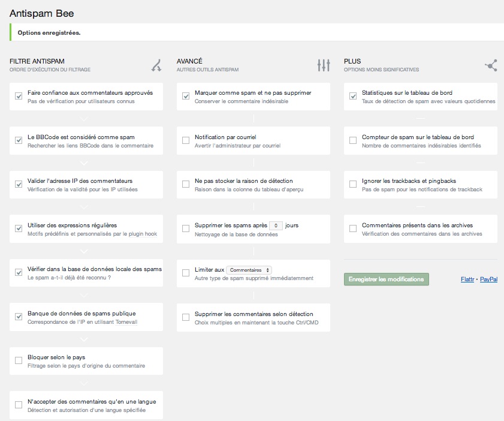
Task: Enable Ne pas stocker la raison de détection
Action: point(186,184)
